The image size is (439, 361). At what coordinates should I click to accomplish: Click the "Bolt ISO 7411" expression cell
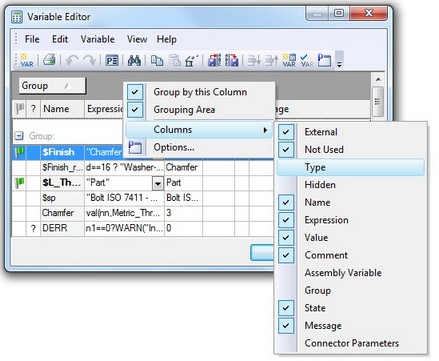pyautogui.click(x=124, y=198)
